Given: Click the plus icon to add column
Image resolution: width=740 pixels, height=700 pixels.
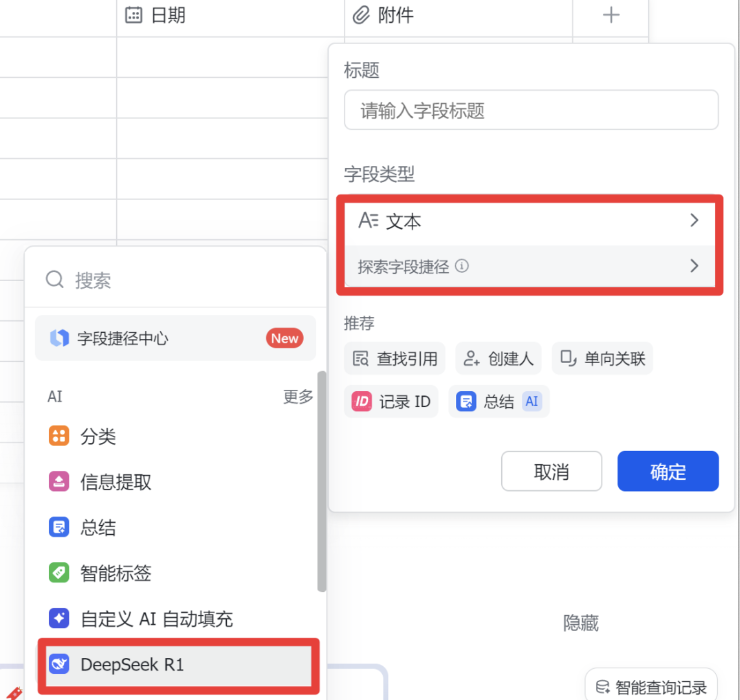Looking at the screenshot, I should click(x=611, y=15).
